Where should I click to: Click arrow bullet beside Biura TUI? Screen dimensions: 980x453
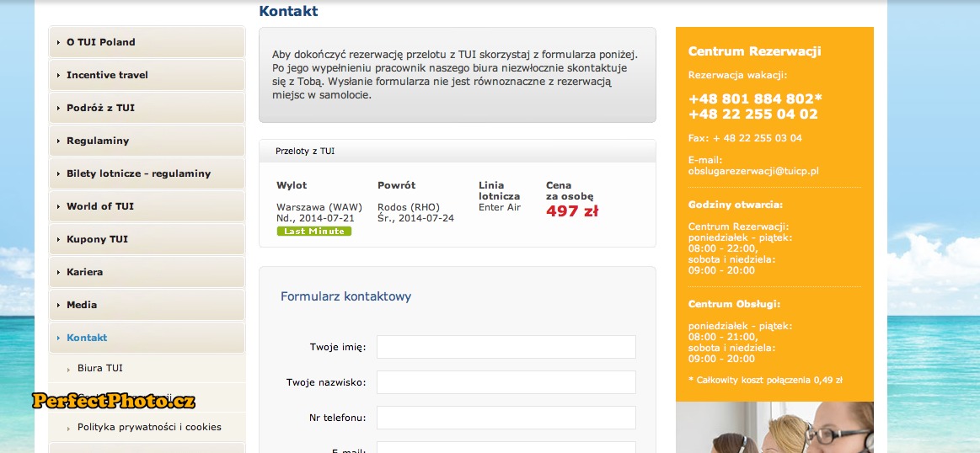(x=69, y=370)
